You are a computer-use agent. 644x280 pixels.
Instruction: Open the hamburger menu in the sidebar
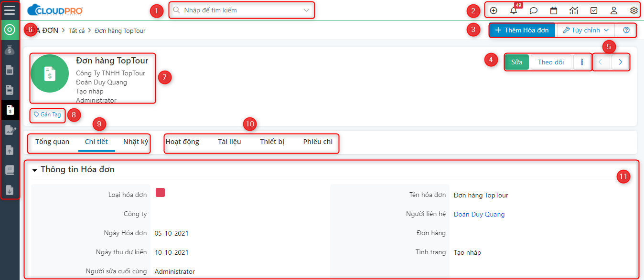point(10,10)
